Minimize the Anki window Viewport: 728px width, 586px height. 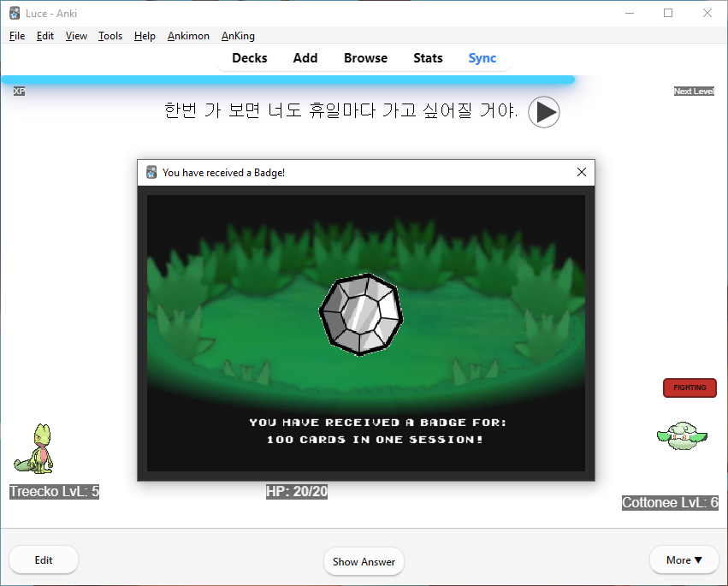[629, 13]
